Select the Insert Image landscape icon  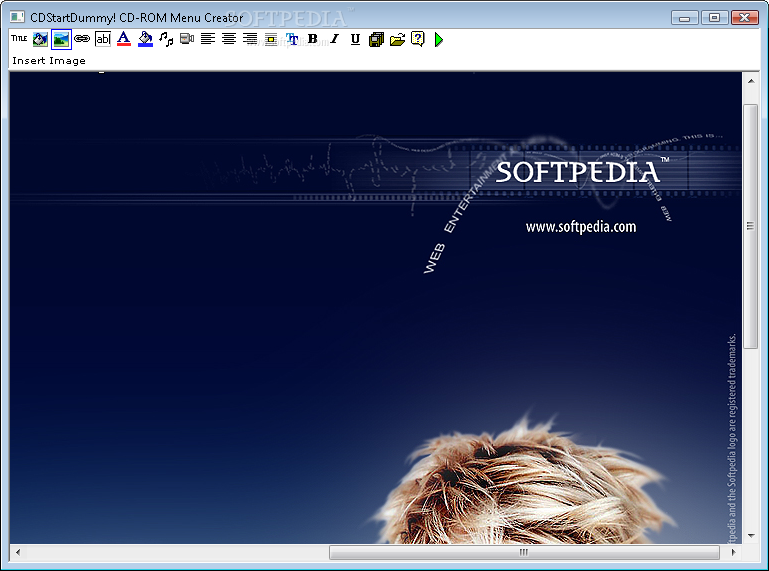click(x=61, y=39)
